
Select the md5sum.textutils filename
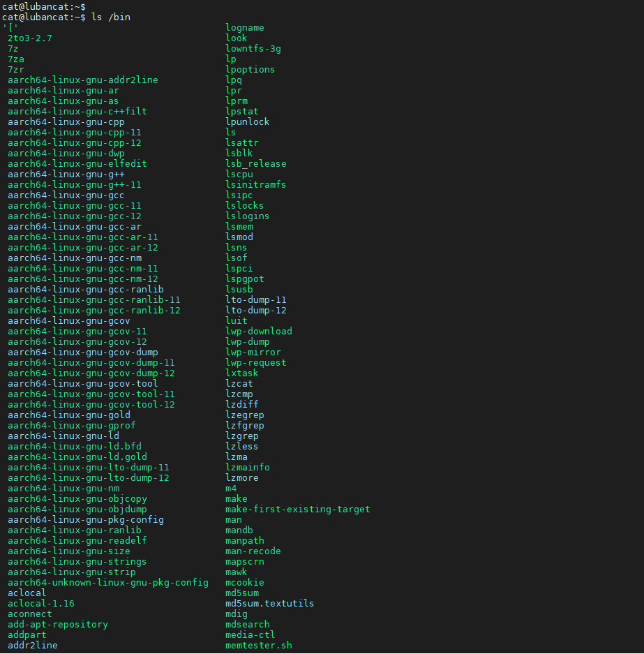[x=270, y=604]
